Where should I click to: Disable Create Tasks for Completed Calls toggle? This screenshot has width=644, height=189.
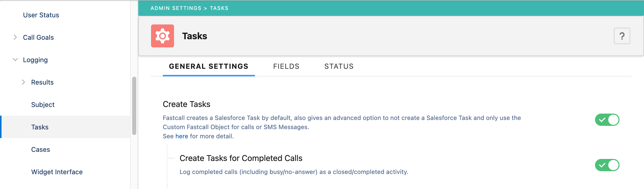click(x=607, y=165)
